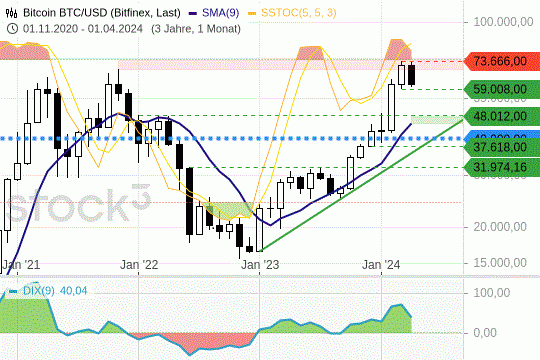The width and height of the screenshot is (540, 360).
Task: Click the clock icon beside date range
Action: coord(12,28)
